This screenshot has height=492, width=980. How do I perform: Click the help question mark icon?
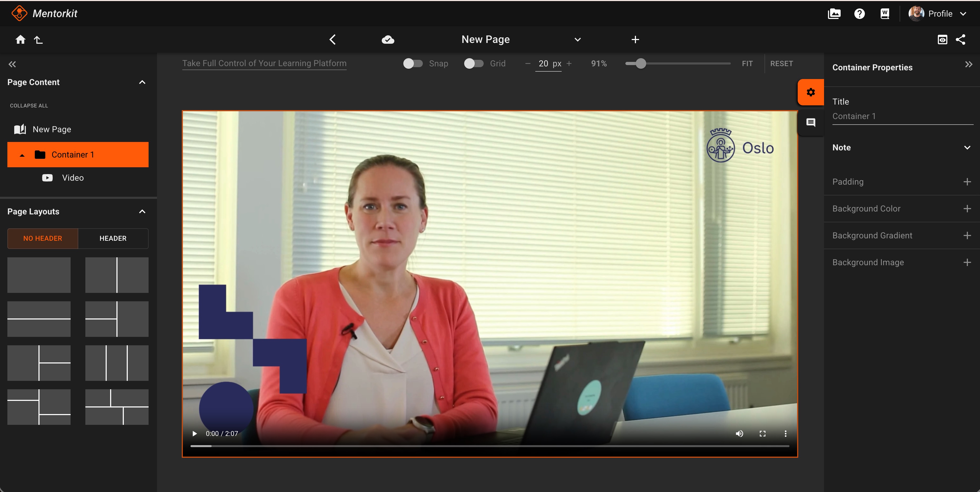click(x=859, y=14)
